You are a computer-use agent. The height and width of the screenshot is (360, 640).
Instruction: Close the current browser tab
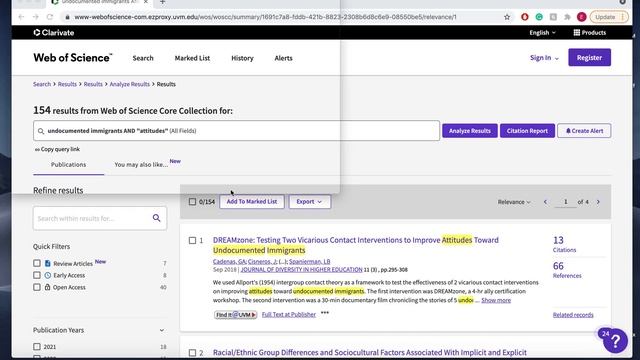click(146, 2)
